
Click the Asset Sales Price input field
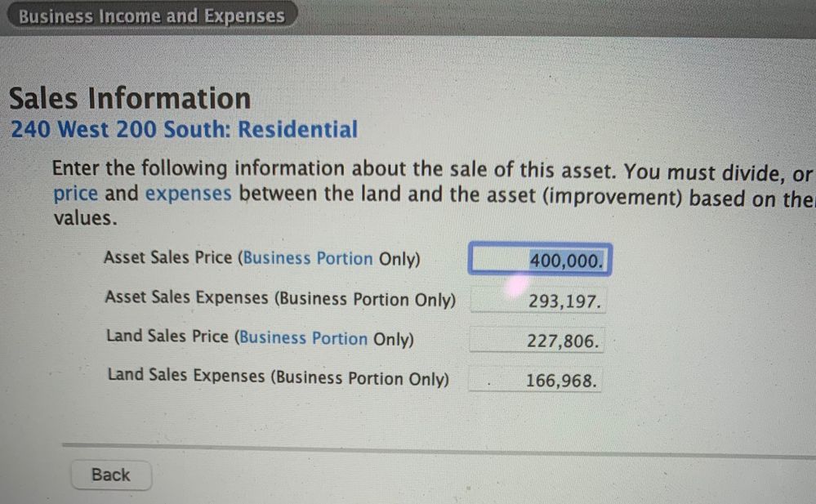point(539,261)
